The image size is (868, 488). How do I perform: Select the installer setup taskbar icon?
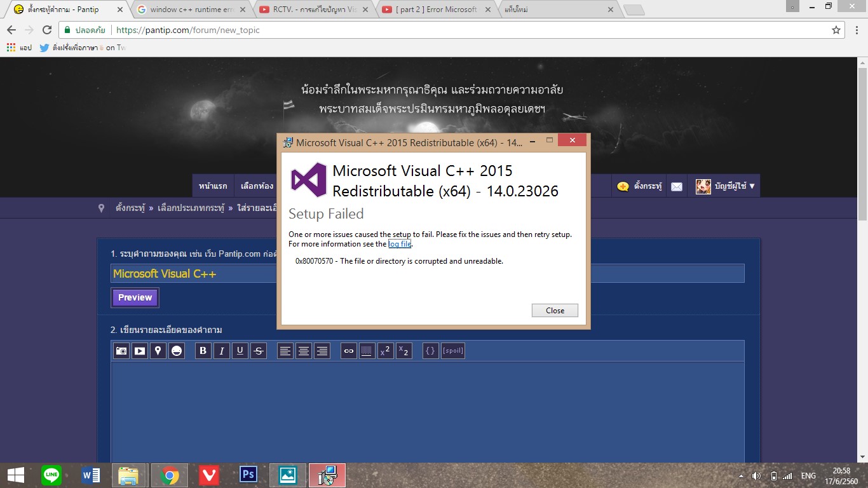(327, 475)
